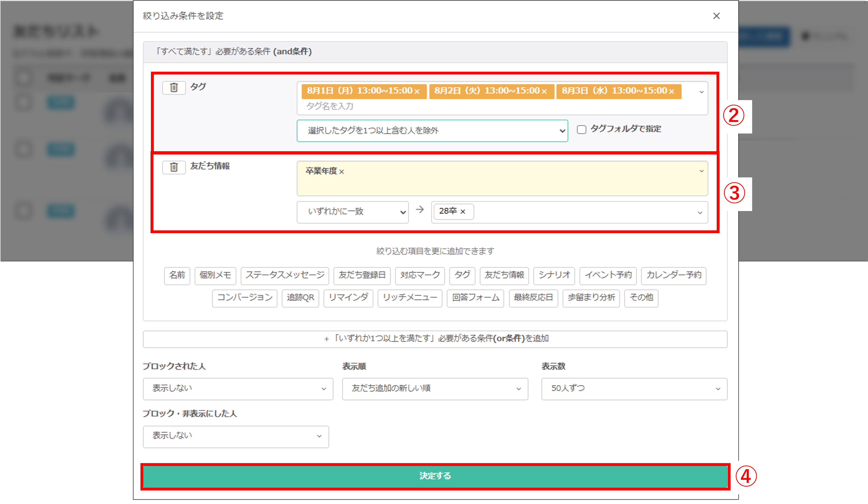Remove the 28卒 value chip
The width and height of the screenshot is (868, 504).
463,211
